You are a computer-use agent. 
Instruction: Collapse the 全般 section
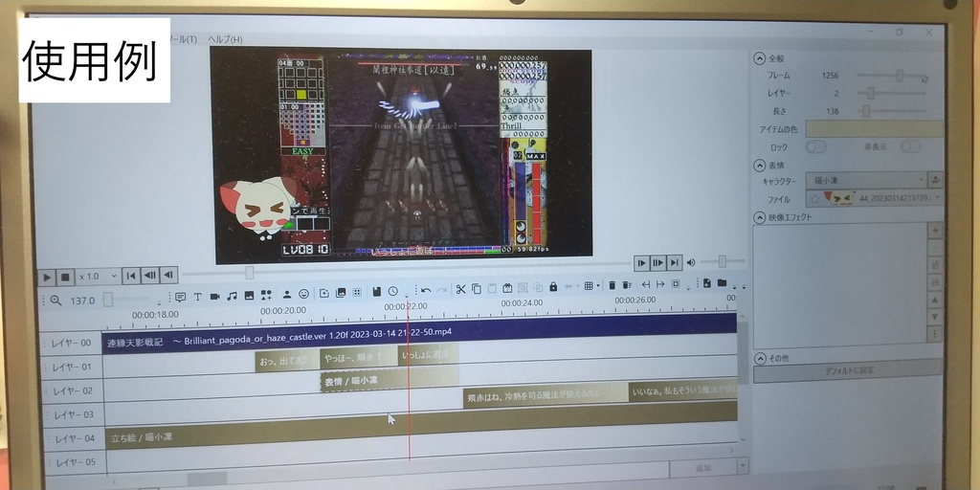click(759, 58)
